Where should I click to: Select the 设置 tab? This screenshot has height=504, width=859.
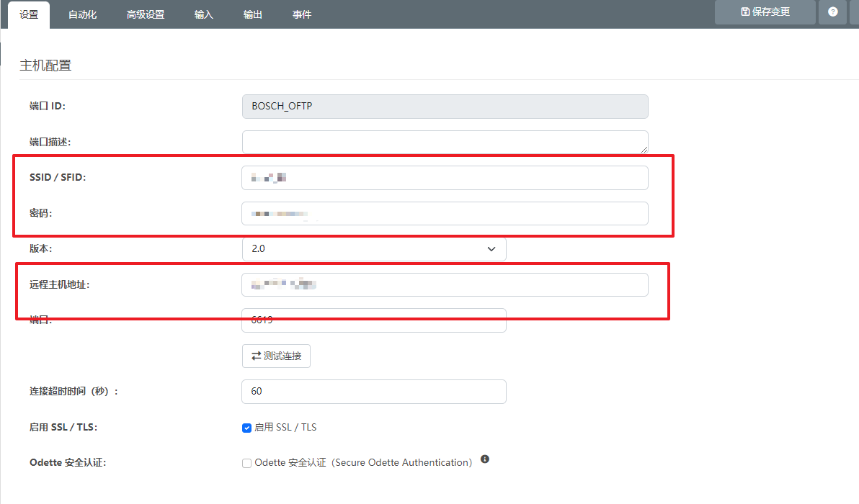29,14
